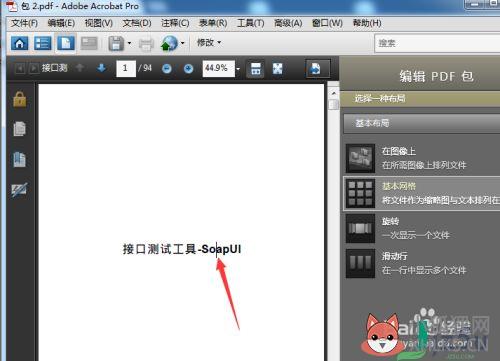The image size is (500, 361).
Task: Click the 搜索 search box
Action: pyautogui.click(x=437, y=43)
